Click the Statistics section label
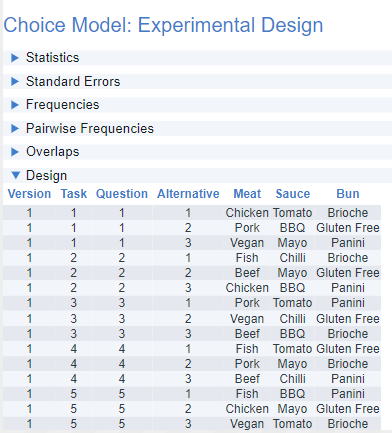This screenshot has height=433, width=392. 53,58
